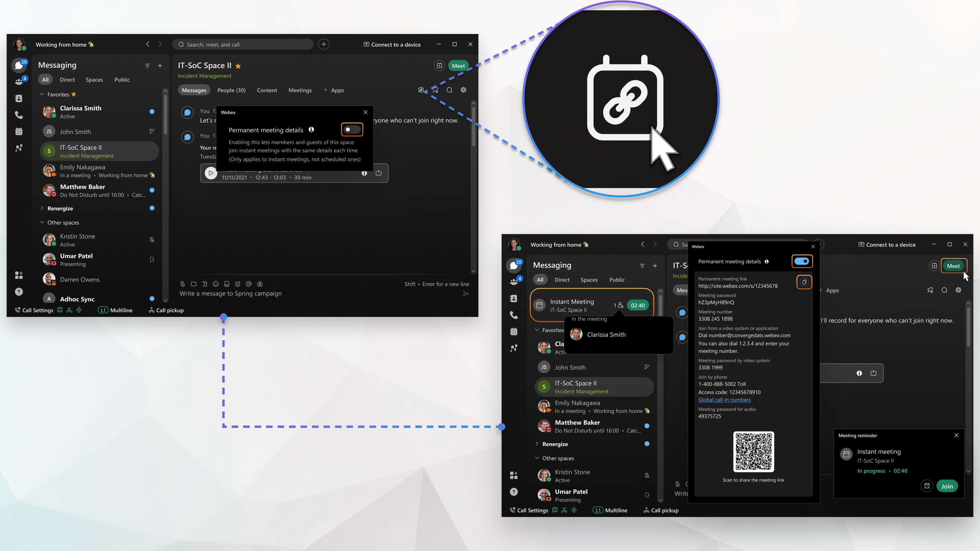980x551 pixels.
Task: Open space settings gear in upper window
Action: pos(463,90)
